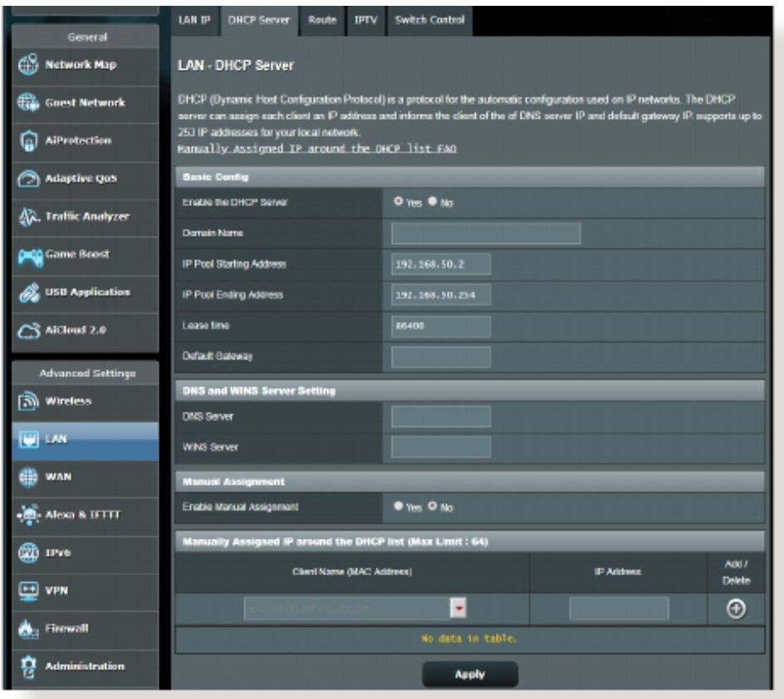Click the add circle plus icon in table
This screenshot has height=699, width=784.
coord(734,609)
